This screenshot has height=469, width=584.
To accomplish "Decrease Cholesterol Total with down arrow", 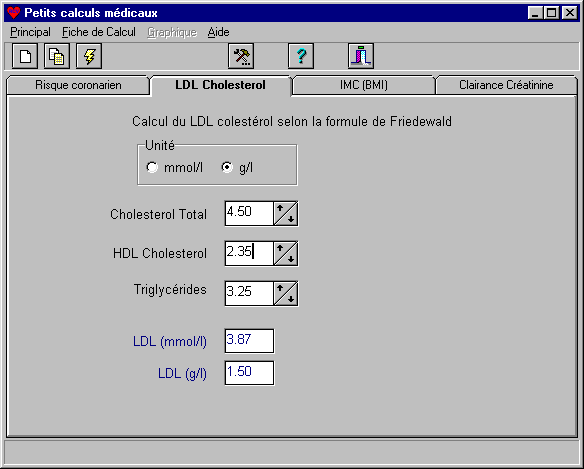I will (291, 219).
